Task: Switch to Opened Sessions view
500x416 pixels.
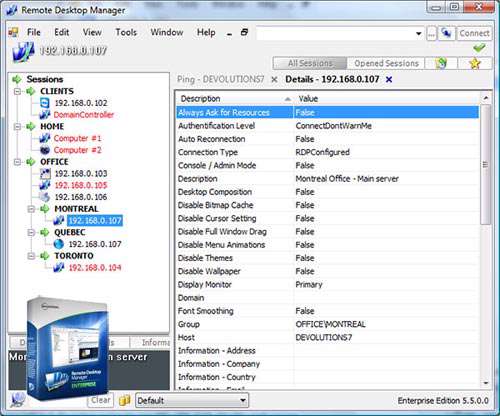Action: 386,63
